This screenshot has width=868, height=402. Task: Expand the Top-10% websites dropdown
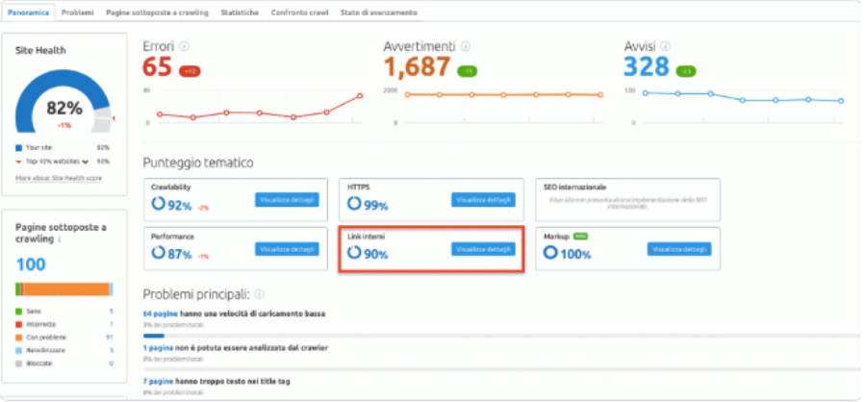click(x=86, y=162)
